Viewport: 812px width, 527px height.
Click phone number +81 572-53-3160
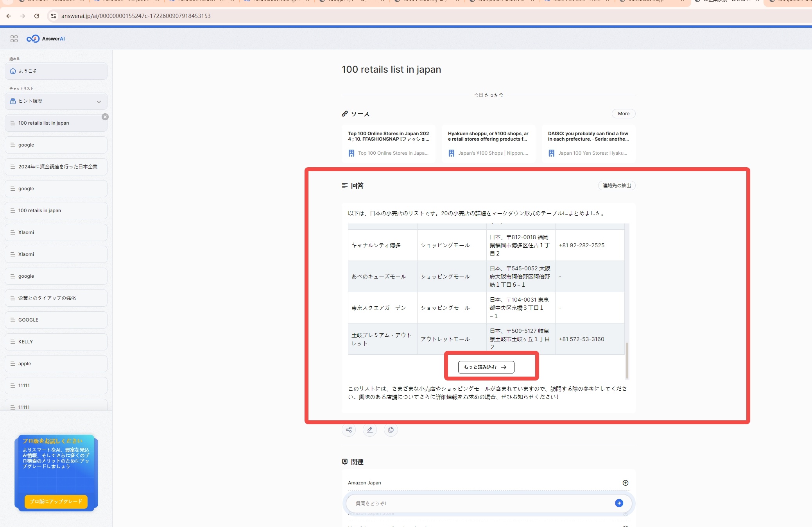pos(581,339)
